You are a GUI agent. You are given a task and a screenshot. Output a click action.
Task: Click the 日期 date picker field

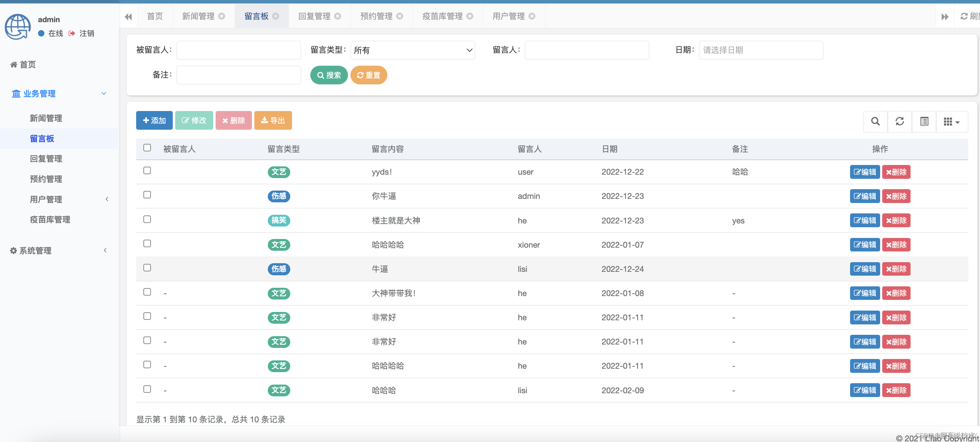(761, 50)
